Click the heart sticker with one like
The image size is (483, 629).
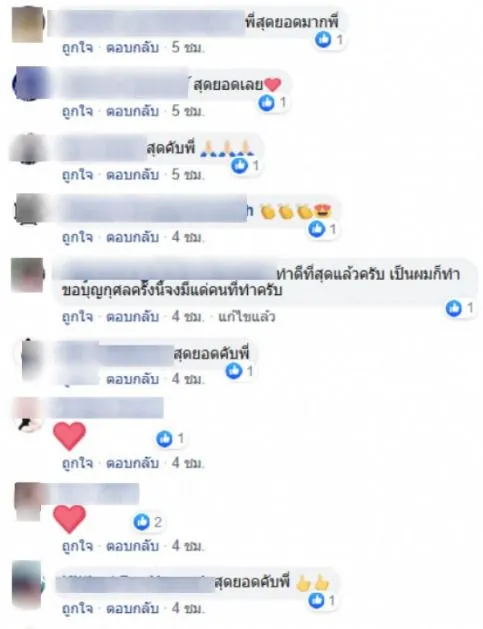(69, 436)
